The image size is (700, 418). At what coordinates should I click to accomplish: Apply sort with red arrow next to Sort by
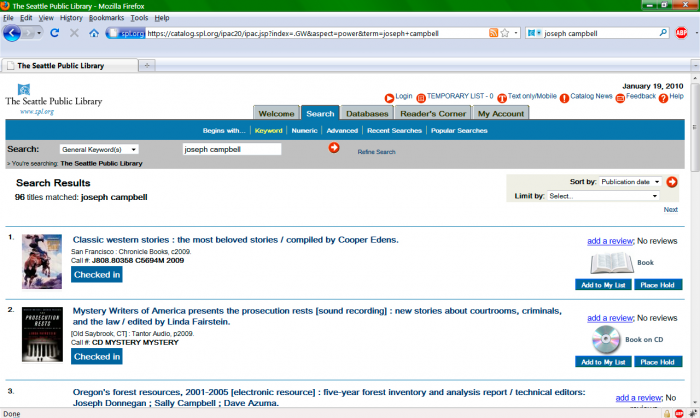[672, 182]
